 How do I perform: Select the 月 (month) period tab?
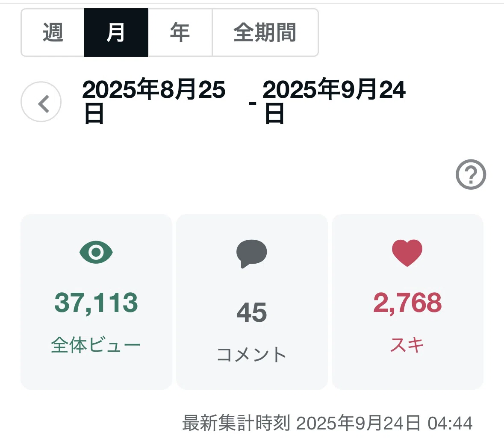[x=116, y=32]
